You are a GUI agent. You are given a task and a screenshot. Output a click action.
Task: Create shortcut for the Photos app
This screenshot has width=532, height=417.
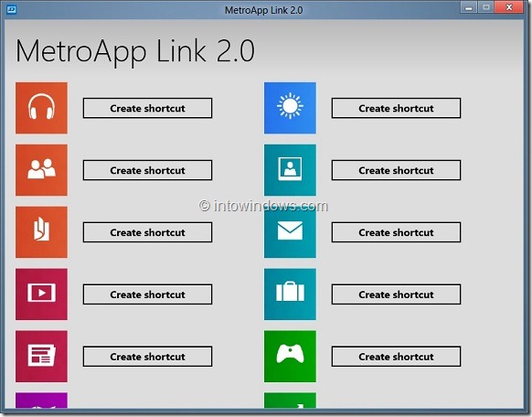point(397,170)
